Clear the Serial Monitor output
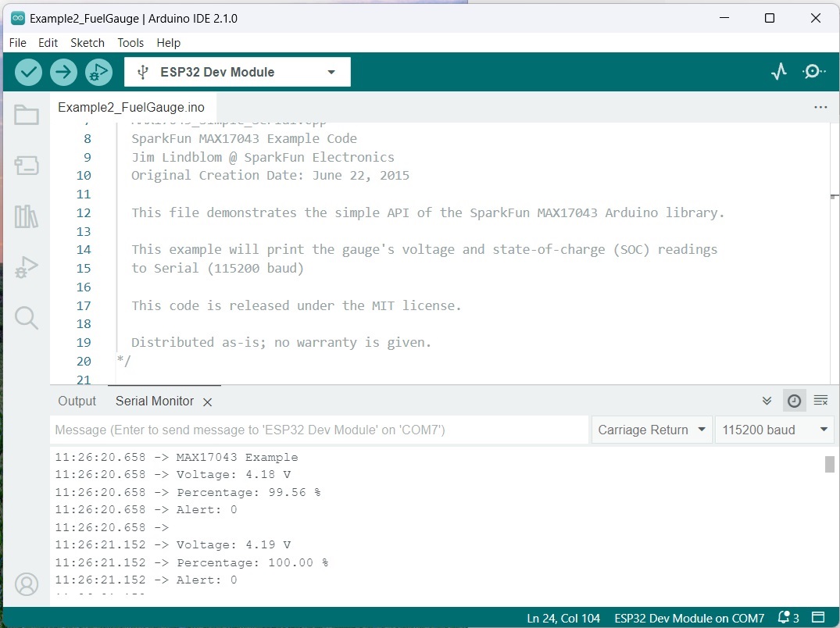 point(820,401)
